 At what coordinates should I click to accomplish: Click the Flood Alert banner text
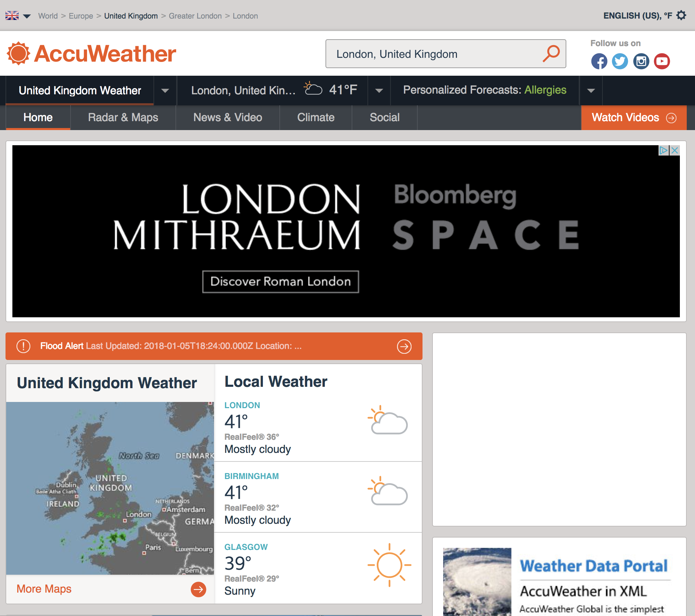[x=171, y=346]
